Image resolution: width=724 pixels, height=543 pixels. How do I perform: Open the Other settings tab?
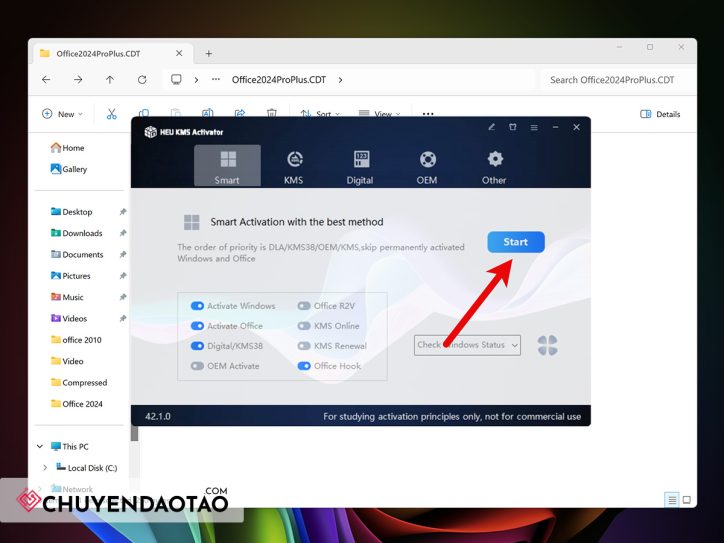point(494,165)
